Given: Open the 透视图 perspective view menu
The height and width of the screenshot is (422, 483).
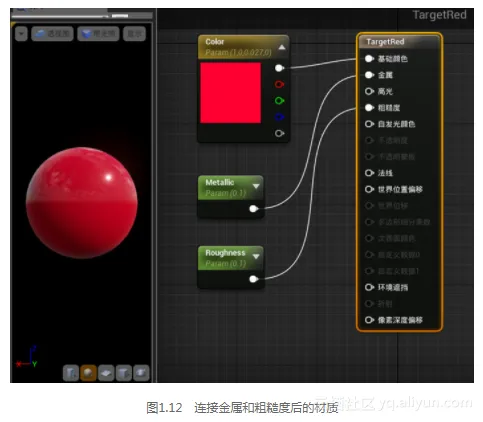Looking at the screenshot, I should [52, 34].
